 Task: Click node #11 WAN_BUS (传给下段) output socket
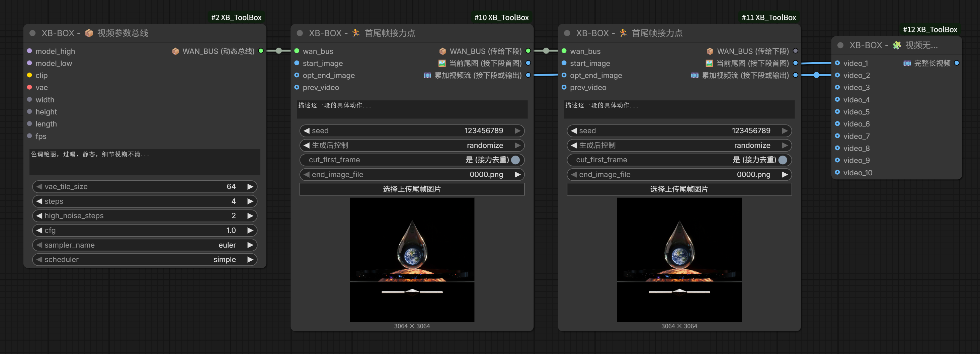click(x=795, y=51)
